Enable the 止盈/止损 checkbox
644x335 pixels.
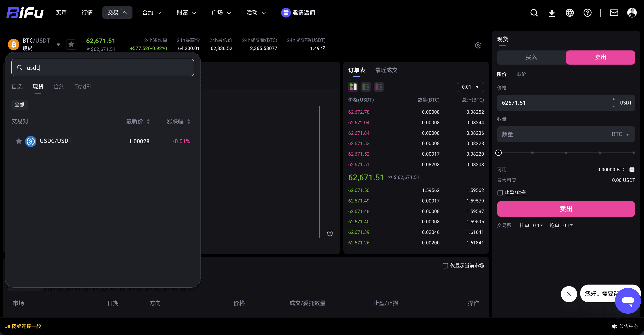[x=500, y=192]
